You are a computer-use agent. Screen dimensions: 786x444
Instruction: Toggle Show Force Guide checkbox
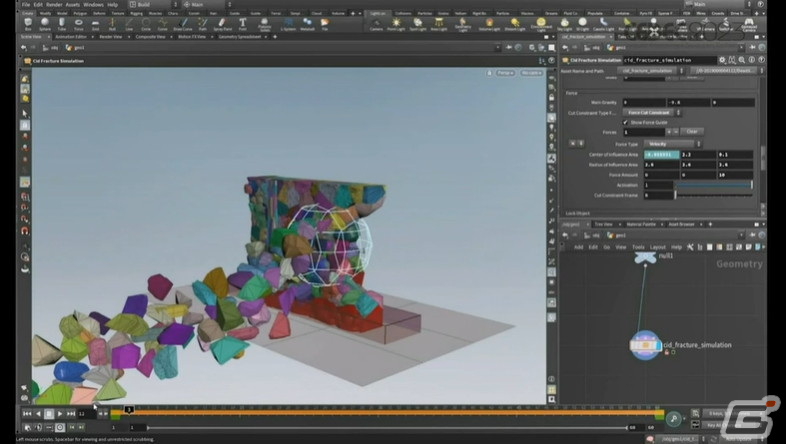(625, 122)
